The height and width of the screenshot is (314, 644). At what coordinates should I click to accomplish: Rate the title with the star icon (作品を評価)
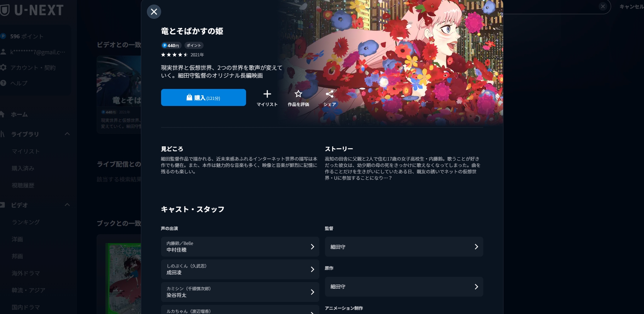pyautogui.click(x=298, y=98)
